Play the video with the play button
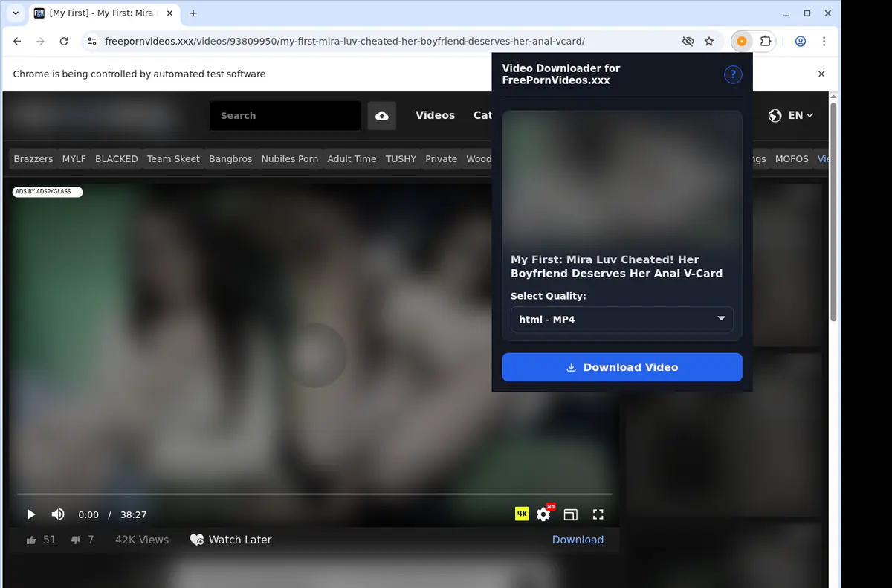 tap(31, 514)
